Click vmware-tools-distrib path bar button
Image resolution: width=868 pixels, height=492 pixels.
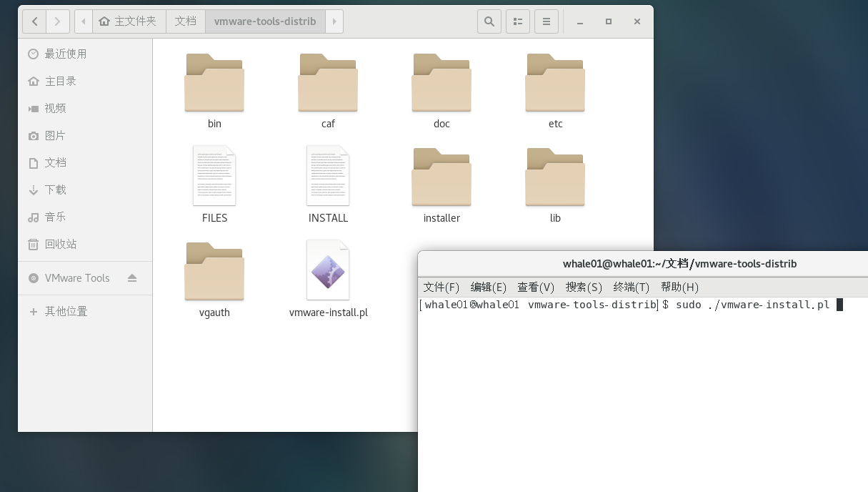point(265,21)
